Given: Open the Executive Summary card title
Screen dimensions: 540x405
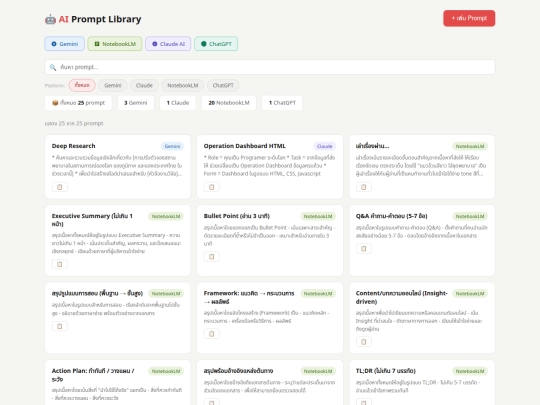Looking at the screenshot, I should pos(92,220).
